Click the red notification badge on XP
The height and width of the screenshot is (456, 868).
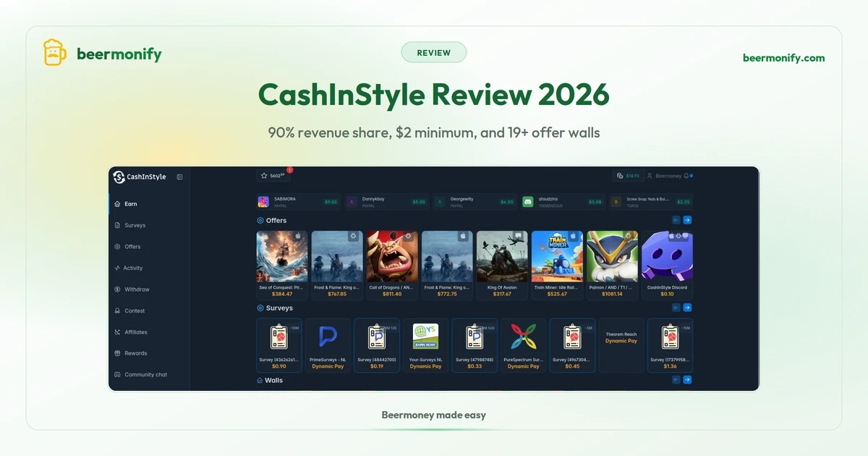tap(289, 170)
